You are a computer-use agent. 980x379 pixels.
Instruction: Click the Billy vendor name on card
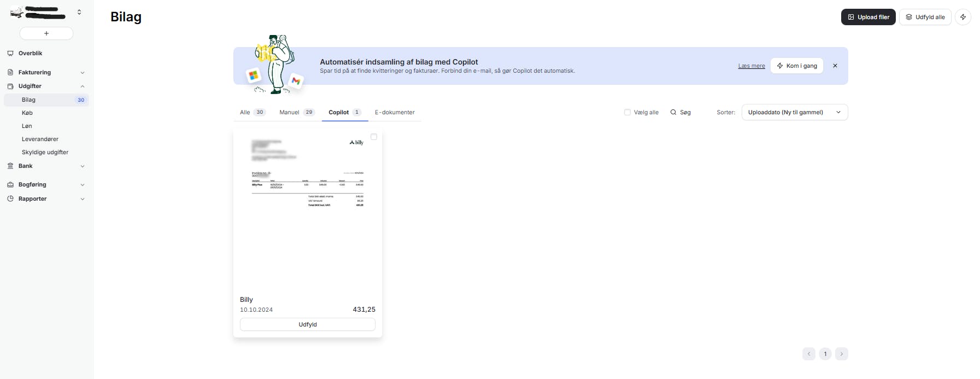(x=247, y=300)
